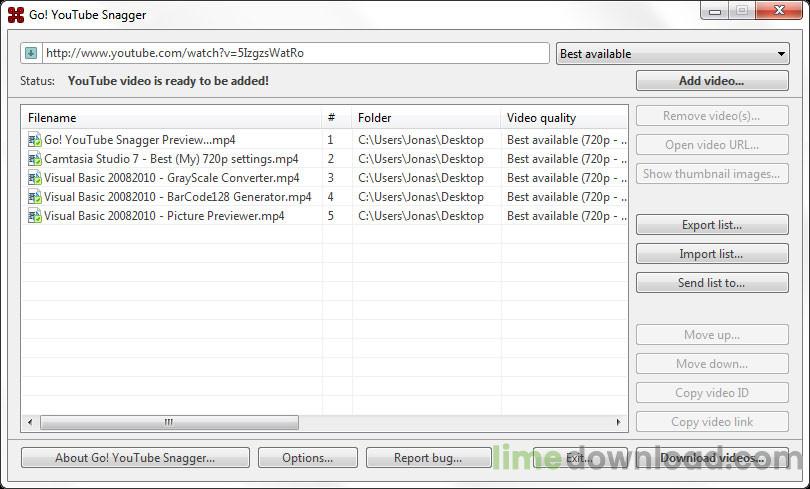The width and height of the screenshot is (810, 489).
Task: Click the Report bug... button
Action: 428,458
